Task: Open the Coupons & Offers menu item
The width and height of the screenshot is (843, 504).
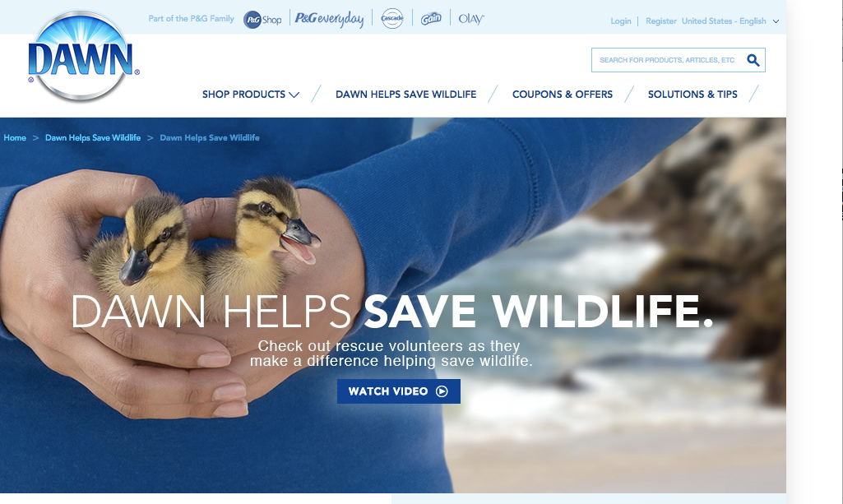Action: (563, 94)
